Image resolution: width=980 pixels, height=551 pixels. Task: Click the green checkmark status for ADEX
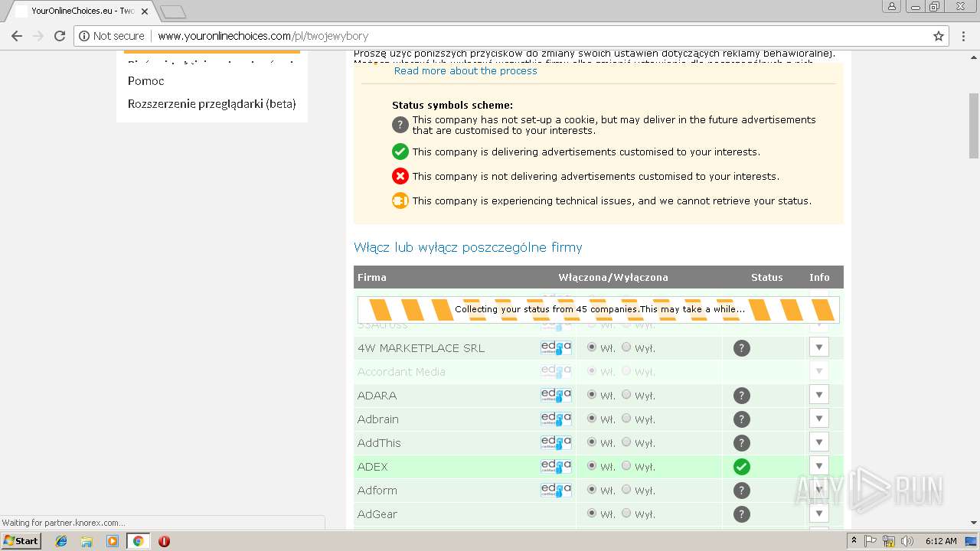tap(741, 467)
